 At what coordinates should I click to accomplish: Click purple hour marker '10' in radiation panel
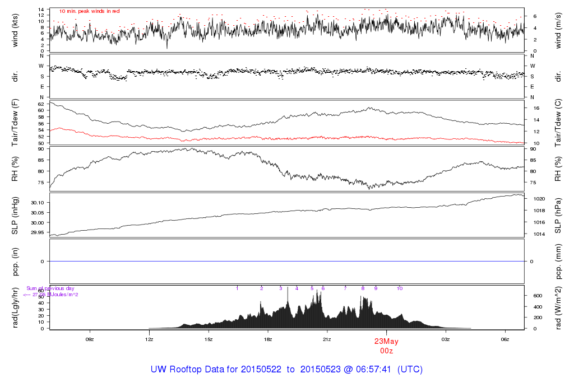coord(400,288)
